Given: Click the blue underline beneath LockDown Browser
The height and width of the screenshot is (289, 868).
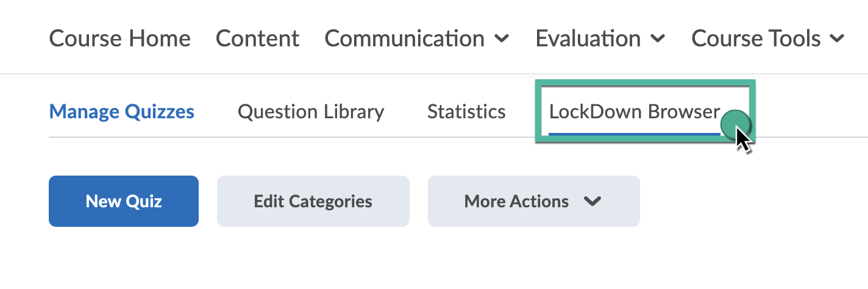Looking at the screenshot, I should point(634,133).
